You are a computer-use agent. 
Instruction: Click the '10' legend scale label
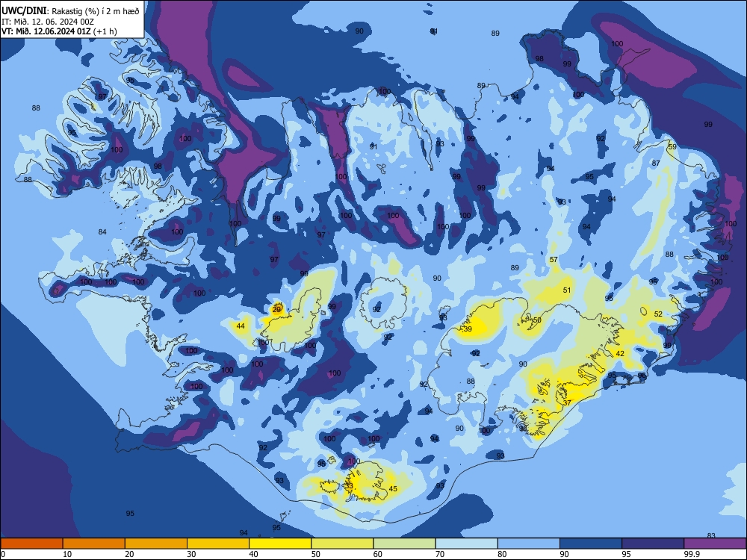point(67,554)
